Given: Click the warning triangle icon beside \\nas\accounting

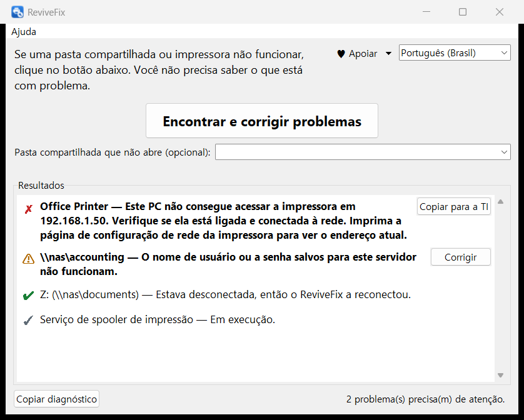Looking at the screenshot, I should (x=28, y=259).
